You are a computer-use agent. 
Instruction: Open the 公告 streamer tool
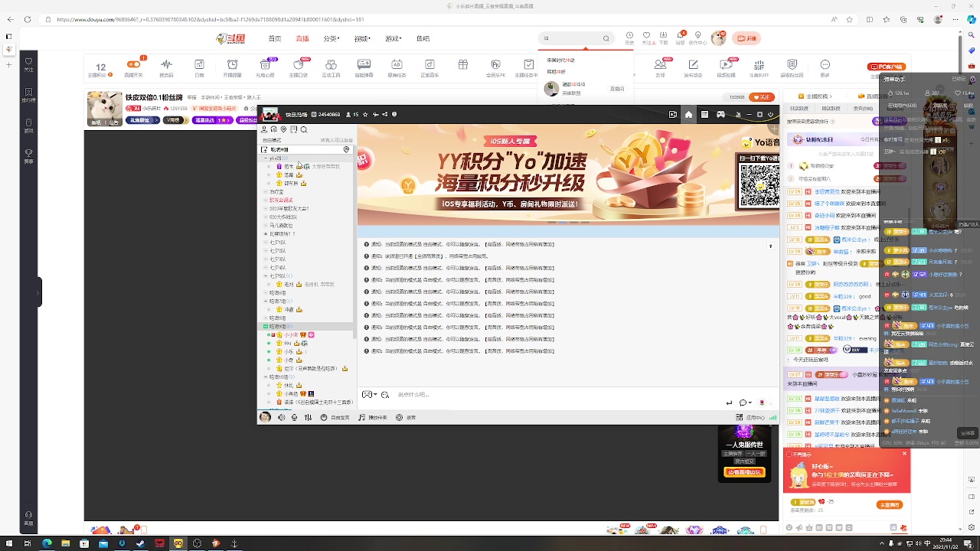199,67
